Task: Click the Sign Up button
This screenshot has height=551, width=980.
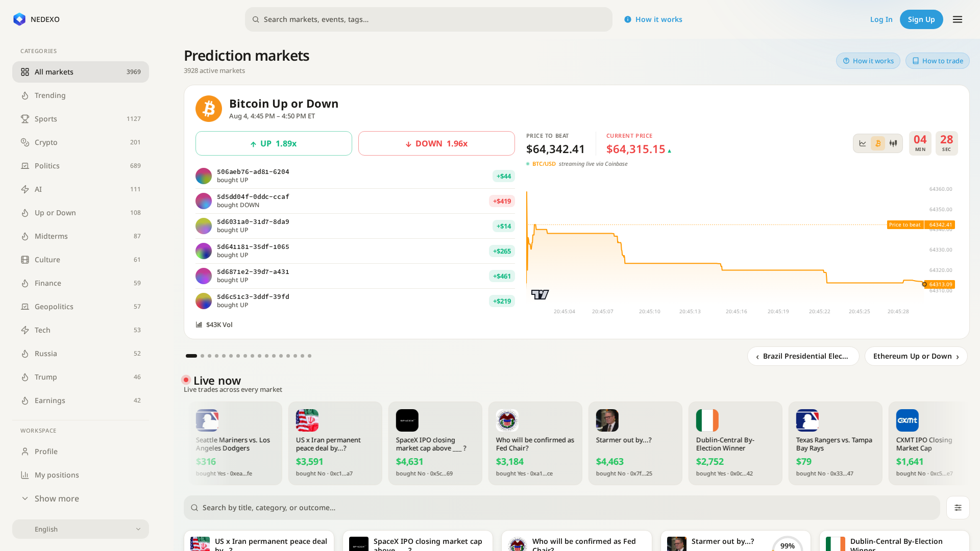Action: (921, 19)
